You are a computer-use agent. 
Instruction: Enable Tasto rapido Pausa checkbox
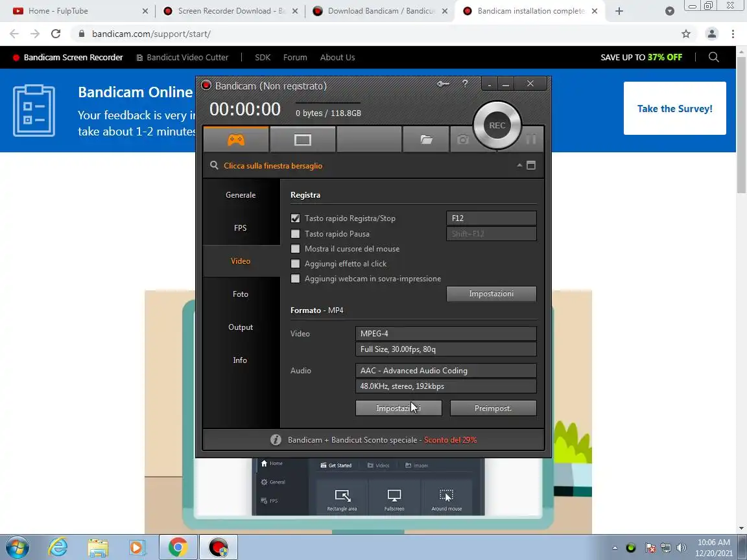click(x=296, y=234)
